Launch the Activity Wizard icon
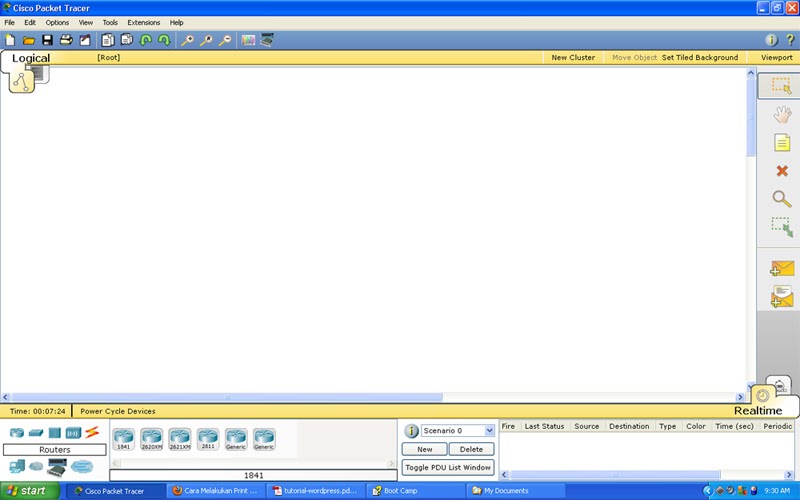 click(85, 40)
